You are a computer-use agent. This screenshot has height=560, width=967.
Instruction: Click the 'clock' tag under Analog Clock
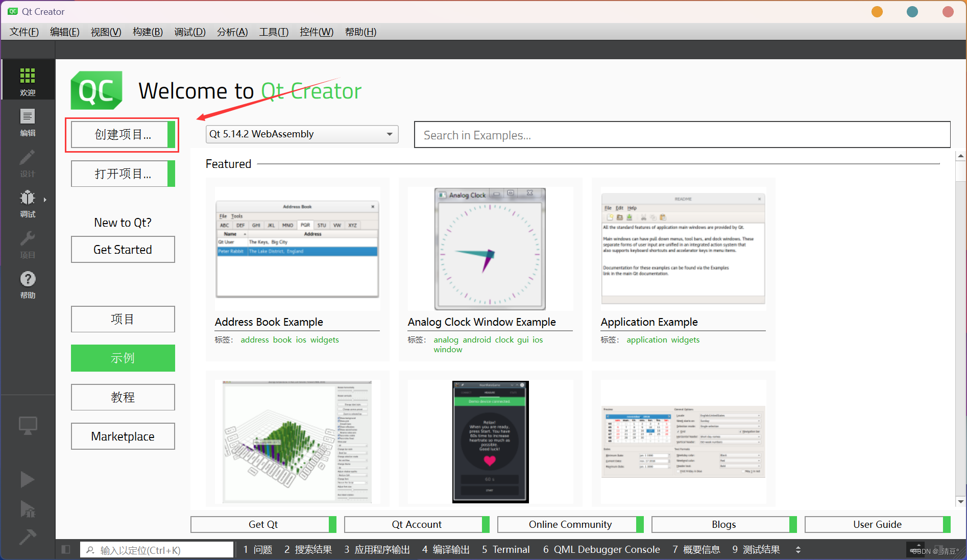click(504, 340)
